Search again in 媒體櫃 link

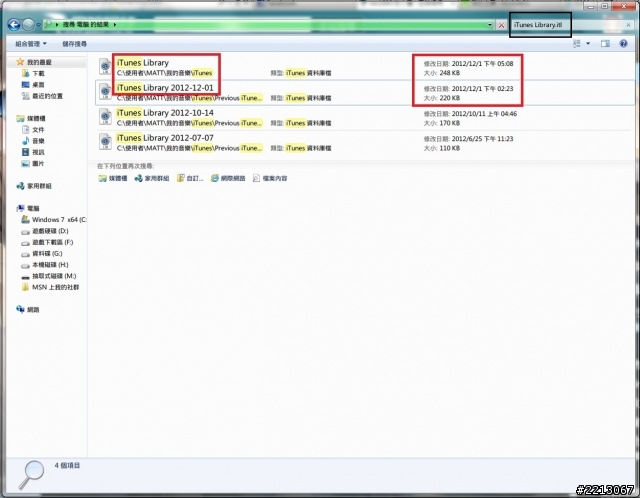pos(113,178)
